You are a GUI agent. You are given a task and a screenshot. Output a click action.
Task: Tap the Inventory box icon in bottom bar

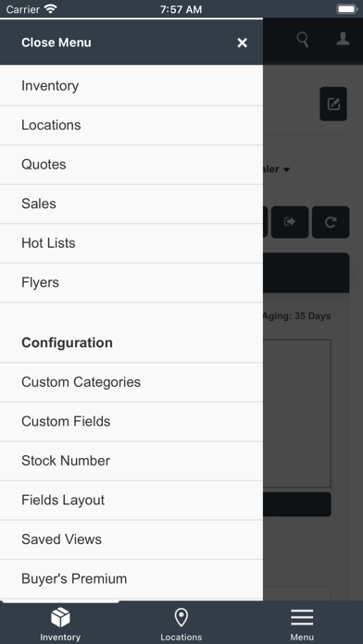click(x=60, y=618)
